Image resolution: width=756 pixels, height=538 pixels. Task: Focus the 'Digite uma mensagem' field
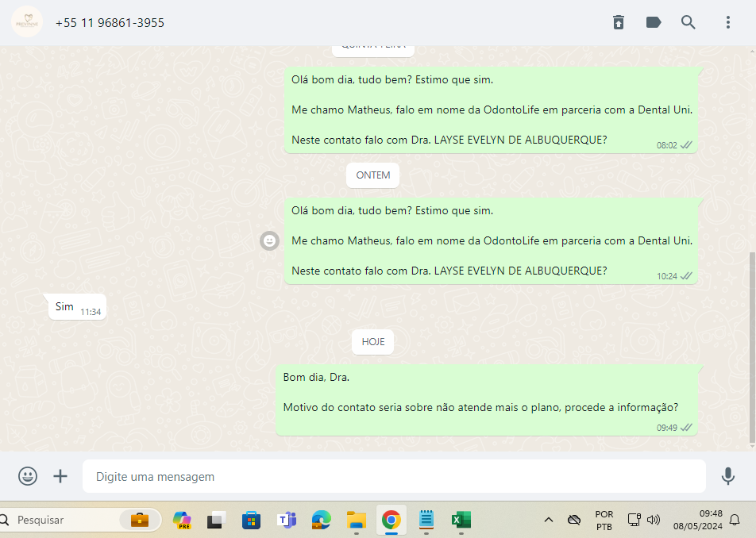coord(394,476)
